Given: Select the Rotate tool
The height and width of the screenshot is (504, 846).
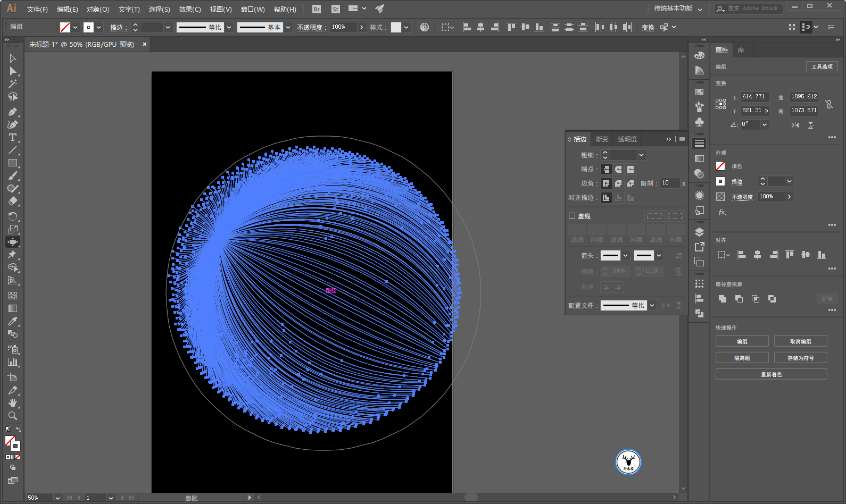Looking at the screenshot, I should tap(13, 216).
